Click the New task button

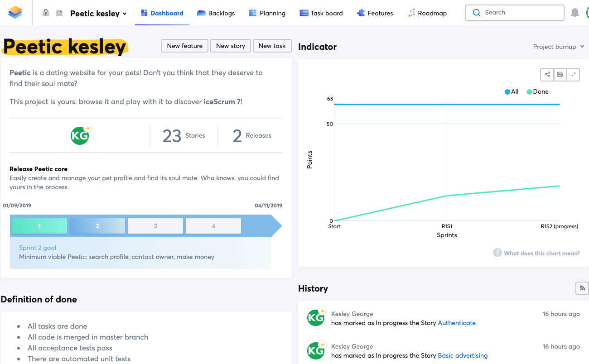(272, 46)
